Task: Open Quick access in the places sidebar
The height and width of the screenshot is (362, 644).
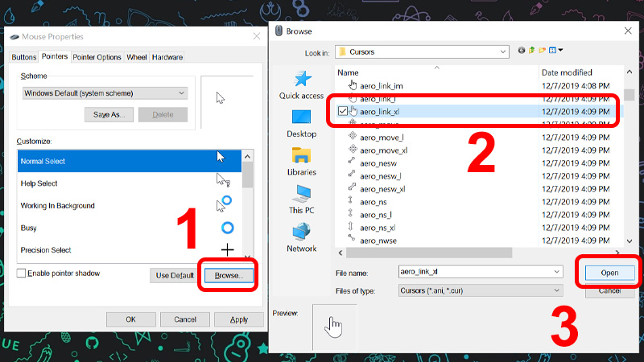Action: (301, 84)
